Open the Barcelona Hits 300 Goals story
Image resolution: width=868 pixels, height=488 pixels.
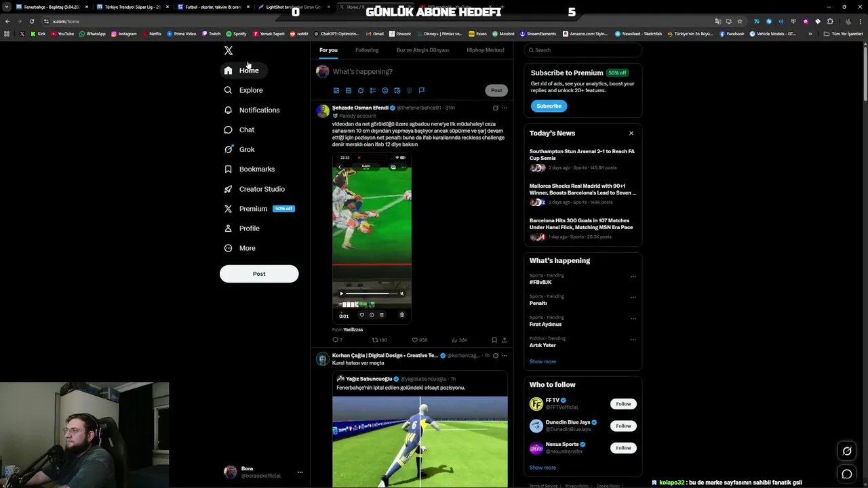tap(583, 228)
